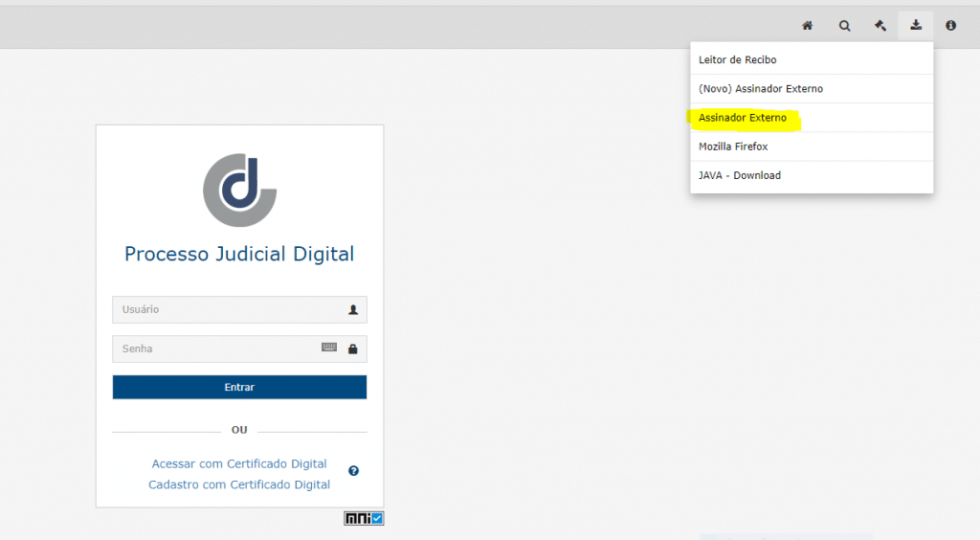Pick the highlighted Assinador Externo entry
Screen dimensions: 980x540
(x=812, y=118)
